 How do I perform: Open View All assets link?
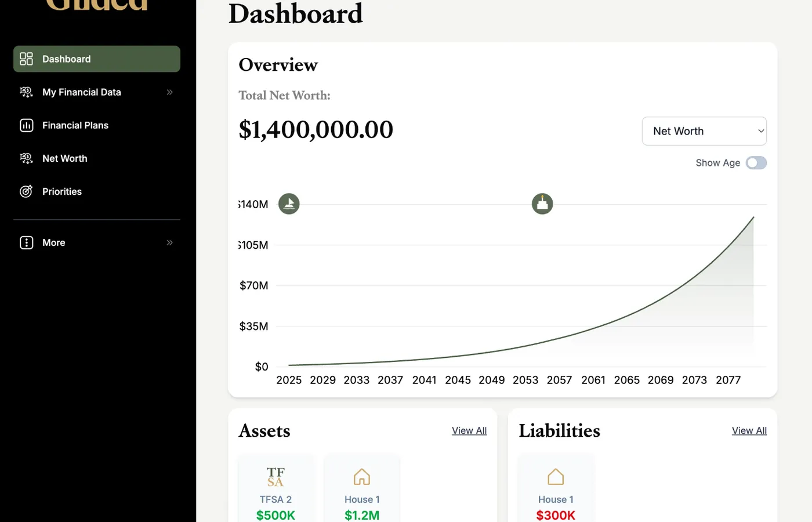(x=469, y=430)
